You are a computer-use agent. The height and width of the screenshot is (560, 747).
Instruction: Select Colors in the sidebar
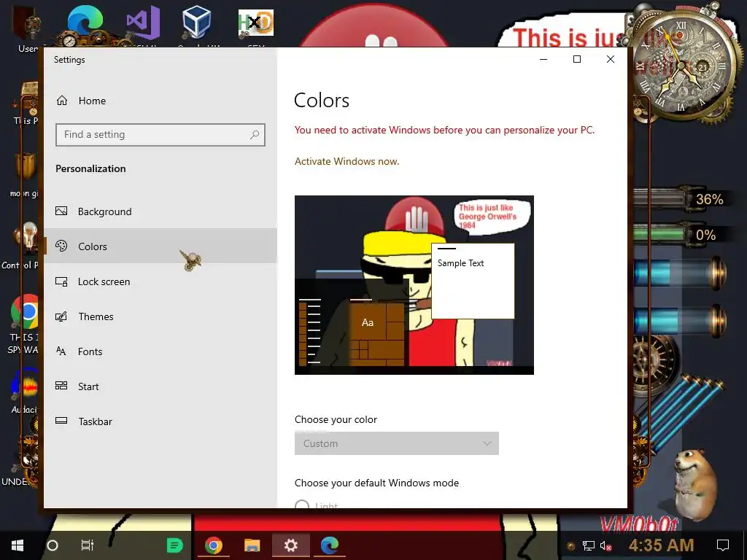pyautogui.click(x=160, y=246)
